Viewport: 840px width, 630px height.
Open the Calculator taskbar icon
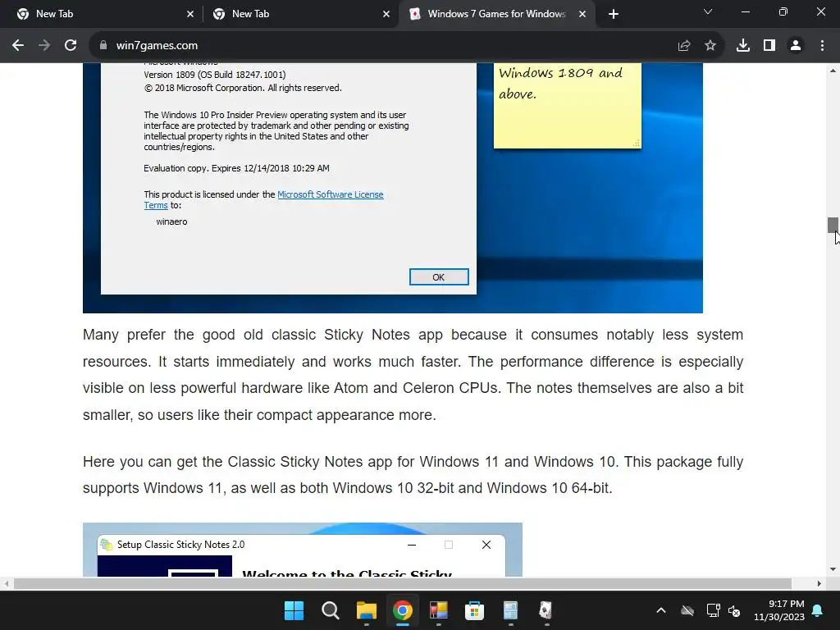(x=510, y=610)
